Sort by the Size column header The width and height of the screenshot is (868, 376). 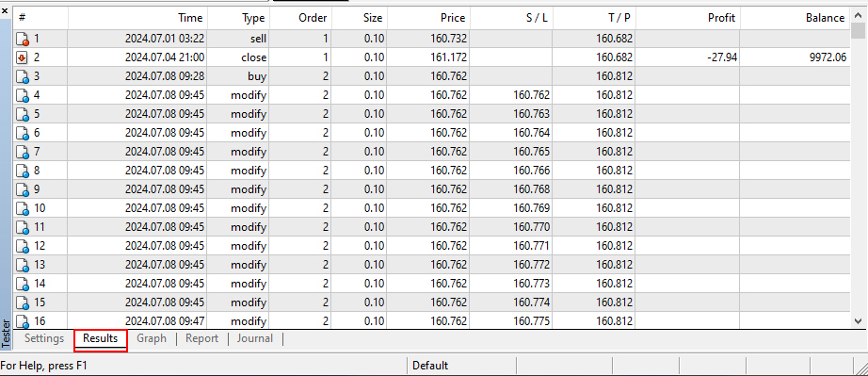pos(359,18)
